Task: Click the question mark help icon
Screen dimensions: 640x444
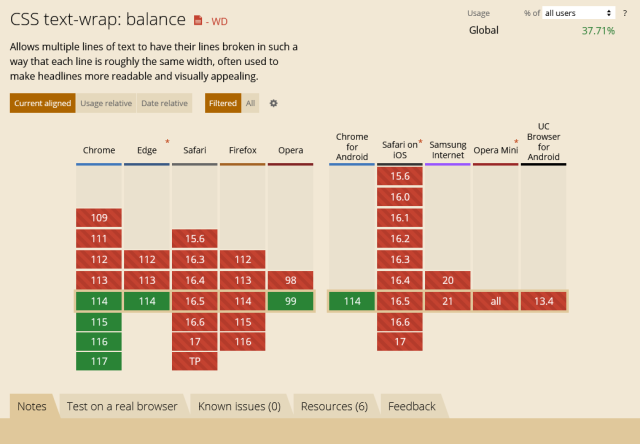Action: coord(625,13)
